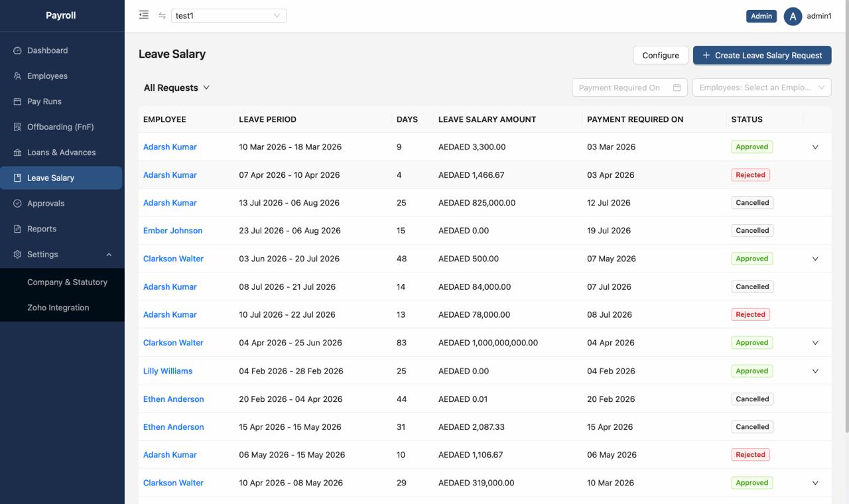Expand the 03 Jun 2026 - 20 Jul 2026 row
The width and height of the screenshot is (849, 504).
(815, 259)
